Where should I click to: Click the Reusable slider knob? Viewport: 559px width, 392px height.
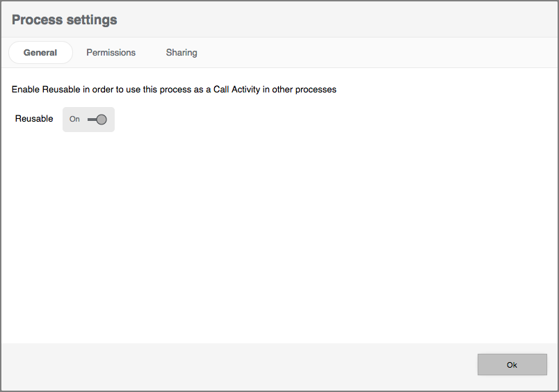(102, 120)
